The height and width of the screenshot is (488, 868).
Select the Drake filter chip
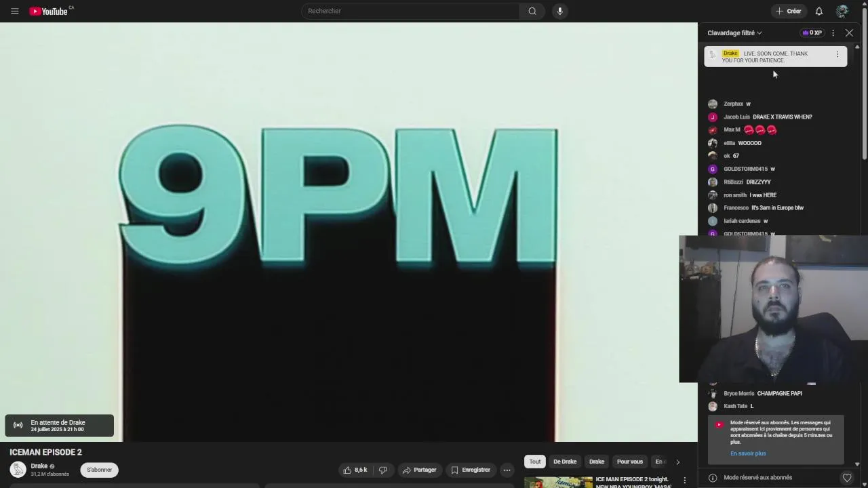point(597,462)
